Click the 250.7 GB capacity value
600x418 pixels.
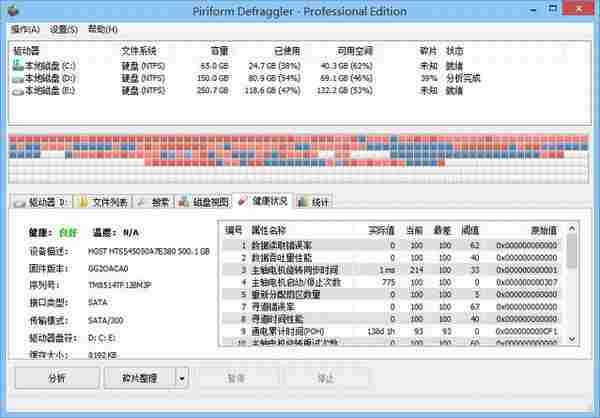point(212,91)
